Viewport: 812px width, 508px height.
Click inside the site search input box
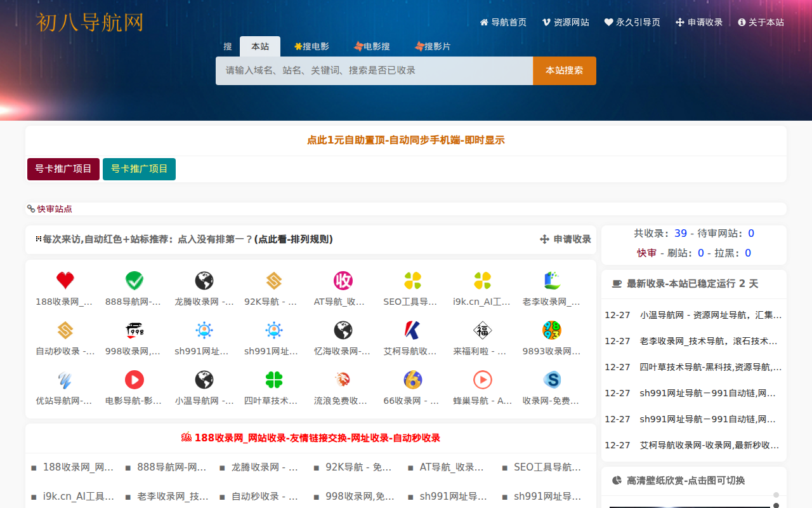point(374,70)
